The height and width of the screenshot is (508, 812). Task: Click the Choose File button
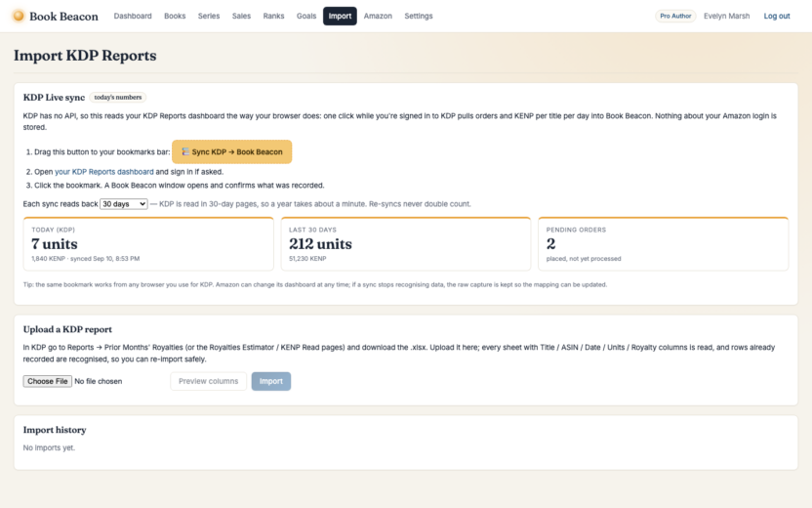coord(48,382)
